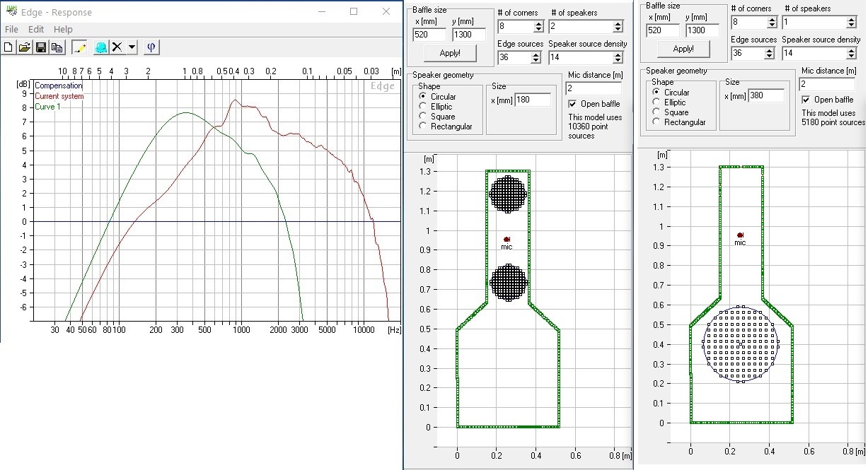The image size is (868, 470).
Task: Click the Open folder toolbar icon
Action: coord(24,47)
